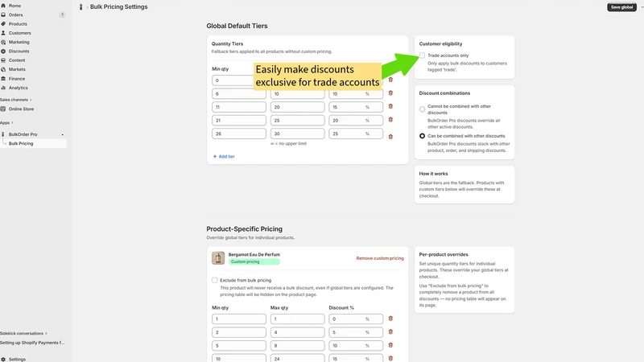Delete the global tier row starting at 11
The height and width of the screenshot is (362, 644).
click(390, 106)
